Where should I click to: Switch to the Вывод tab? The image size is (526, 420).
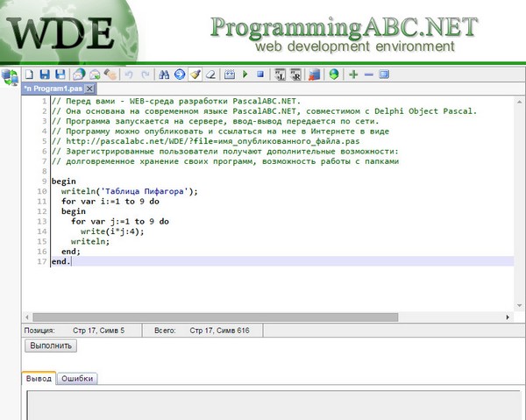click(39, 379)
